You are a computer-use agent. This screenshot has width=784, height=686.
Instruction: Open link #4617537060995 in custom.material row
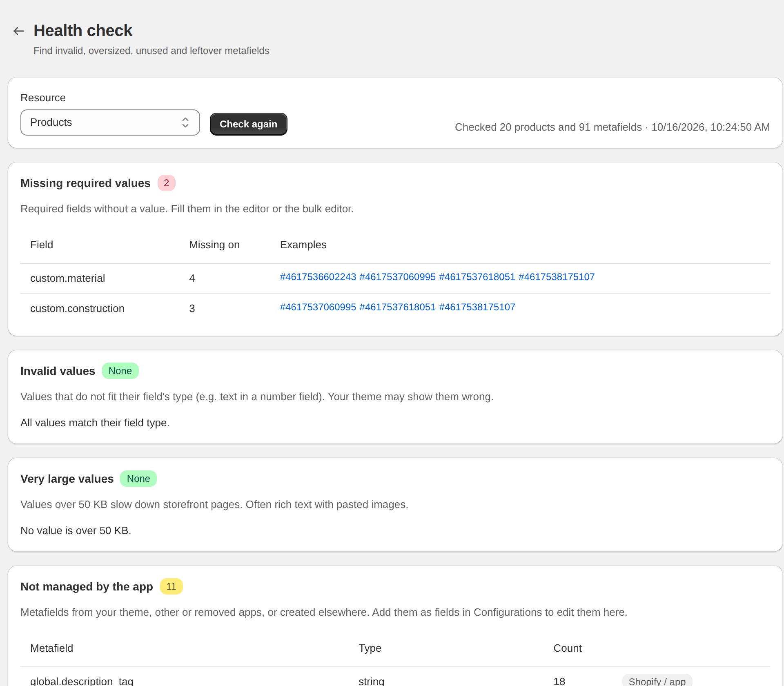click(397, 277)
